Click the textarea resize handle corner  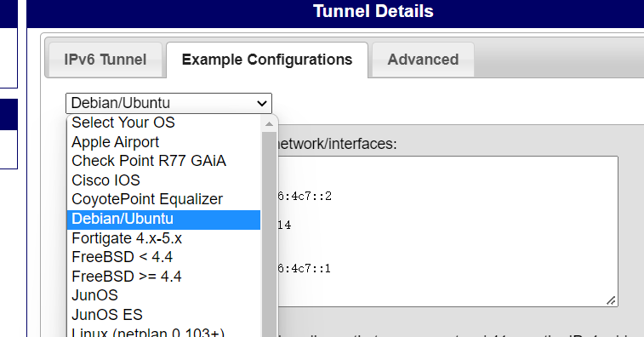(611, 300)
